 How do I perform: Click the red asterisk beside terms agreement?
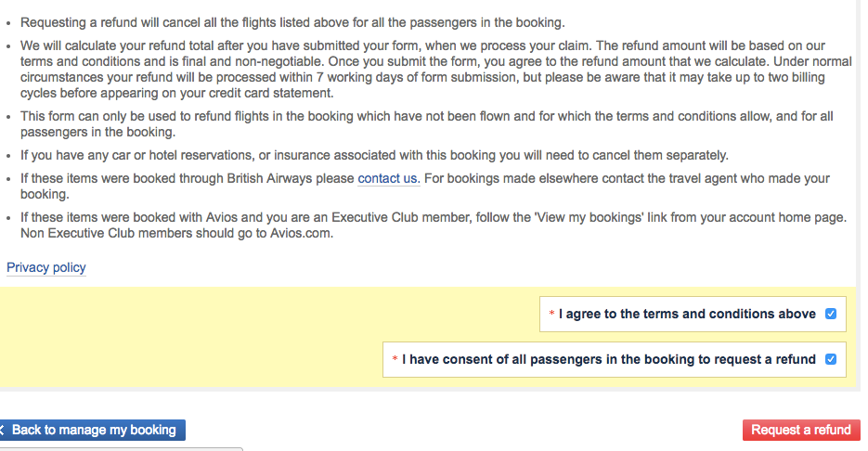552,315
